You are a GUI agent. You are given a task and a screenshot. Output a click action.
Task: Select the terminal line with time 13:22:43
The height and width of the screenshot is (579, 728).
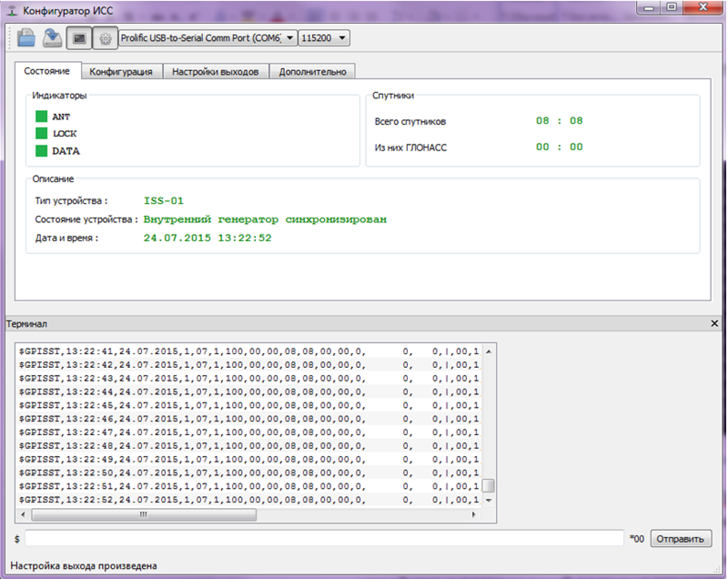(249, 378)
